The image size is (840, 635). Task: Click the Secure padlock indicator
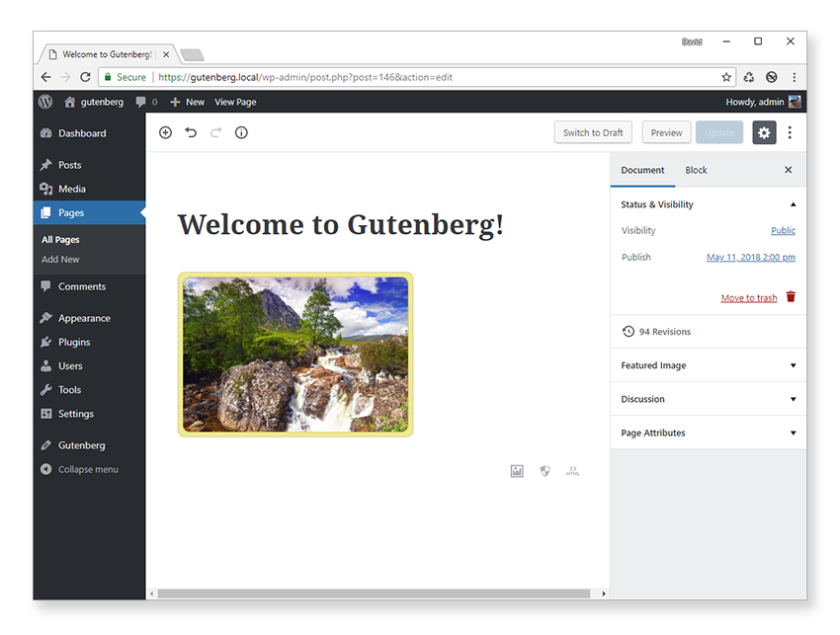pos(126,77)
